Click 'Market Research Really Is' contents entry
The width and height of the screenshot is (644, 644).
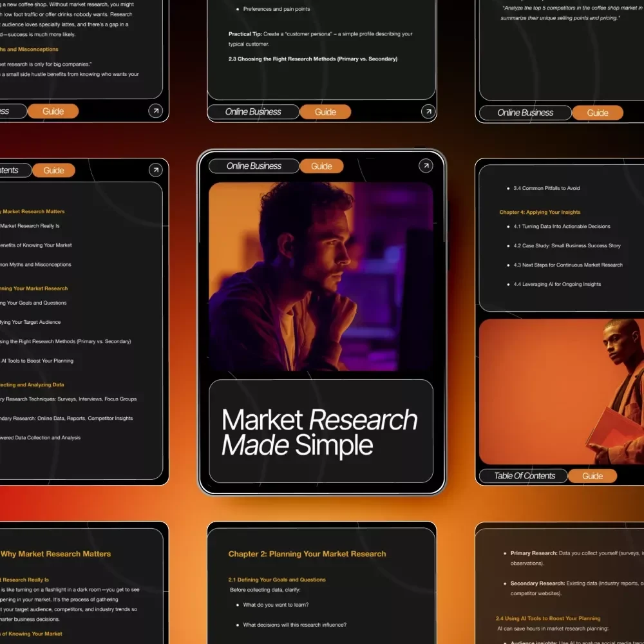click(30, 226)
